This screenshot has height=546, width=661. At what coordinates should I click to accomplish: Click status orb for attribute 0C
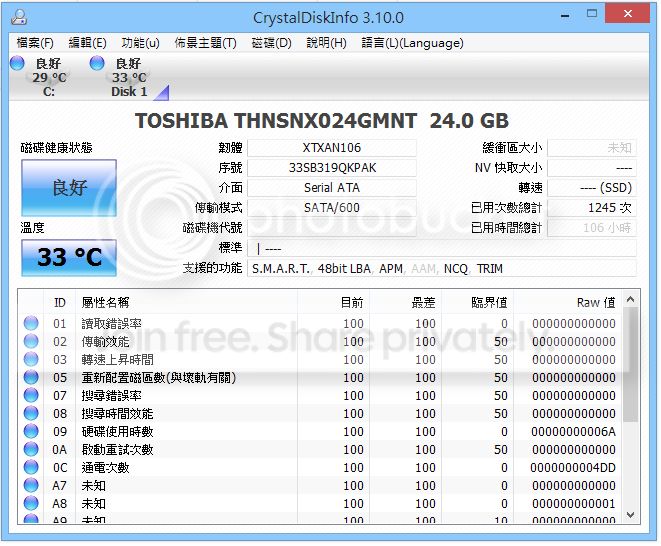(x=31, y=467)
